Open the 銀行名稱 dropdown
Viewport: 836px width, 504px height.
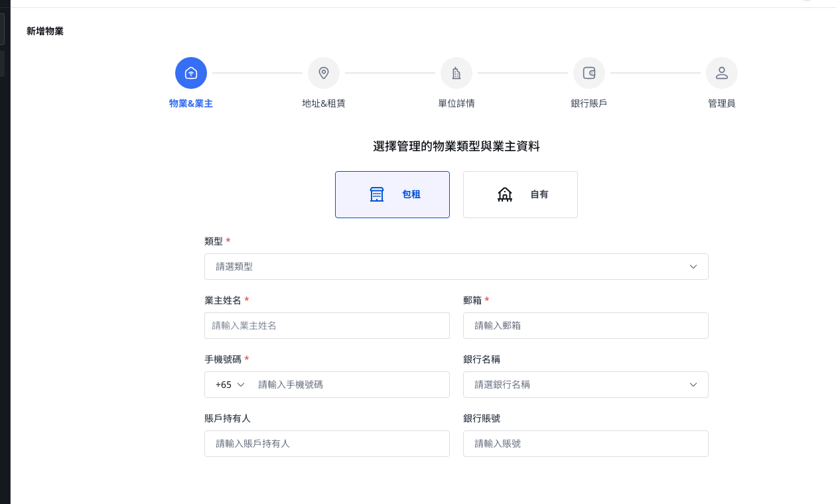pyautogui.click(x=586, y=385)
